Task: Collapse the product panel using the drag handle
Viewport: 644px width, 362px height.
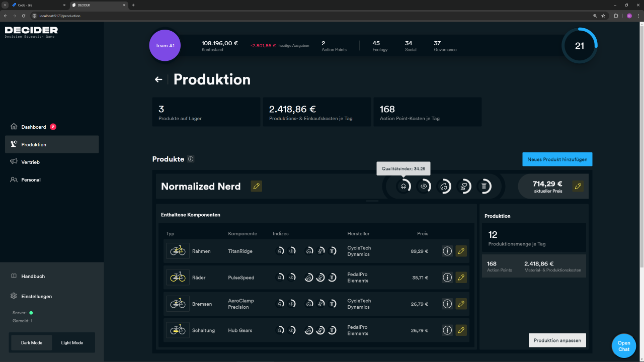Action: (x=372, y=201)
